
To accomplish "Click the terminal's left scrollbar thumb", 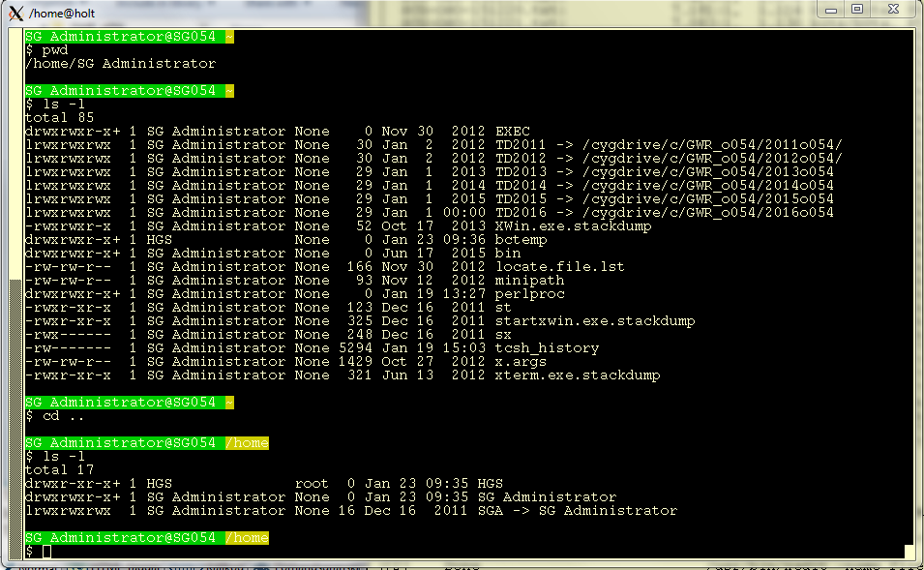I will 15,418.
